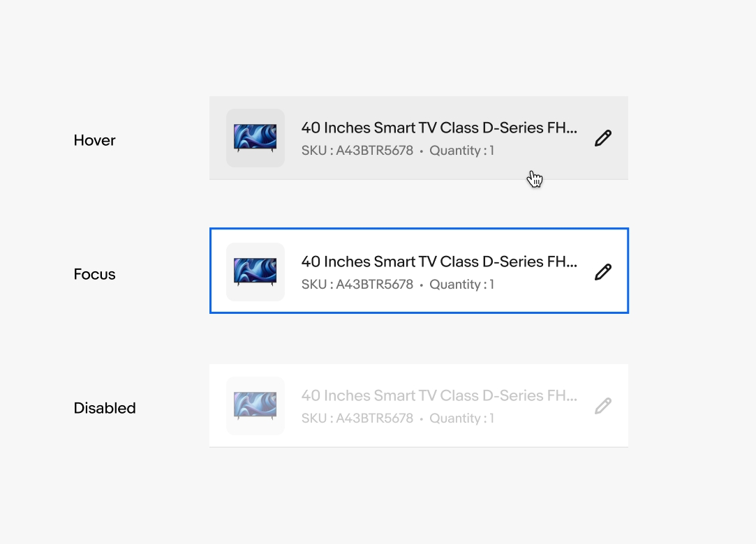Click "Quantity : 1" in the focused row

click(461, 285)
